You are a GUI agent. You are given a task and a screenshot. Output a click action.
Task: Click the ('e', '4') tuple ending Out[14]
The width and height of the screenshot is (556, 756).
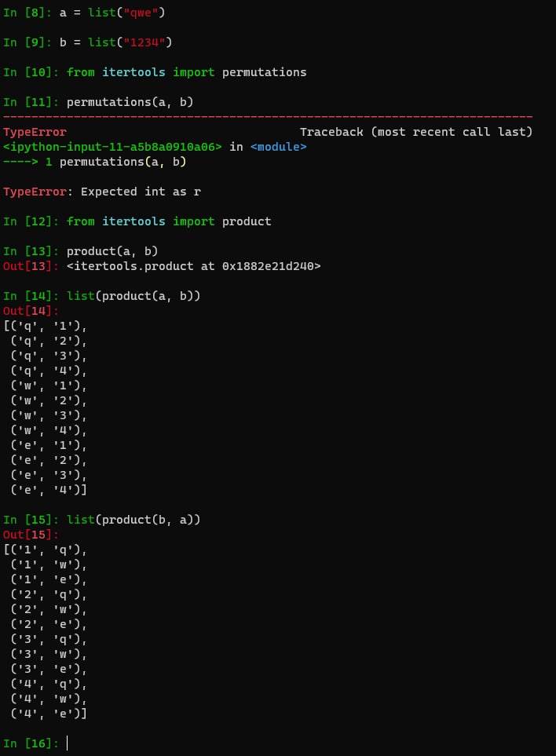coord(49,490)
